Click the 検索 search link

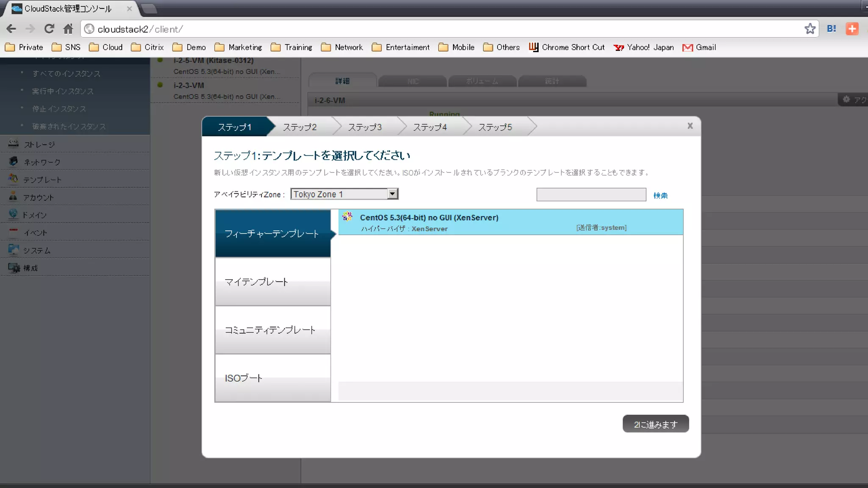pos(660,195)
